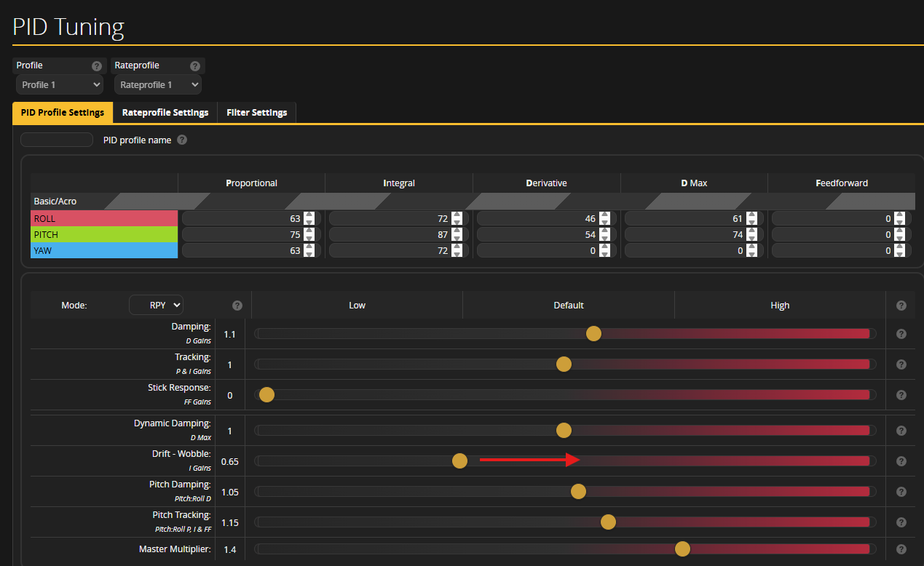Image resolution: width=924 pixels, height=566 pixels.
Task: Click the ROLL D Max value field
Action: click(694, 218)
